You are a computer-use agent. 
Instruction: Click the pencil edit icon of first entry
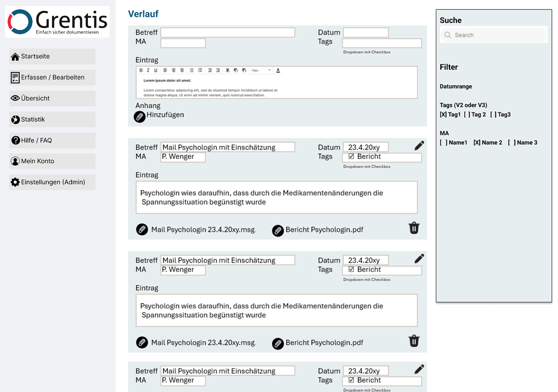point(419,146)
